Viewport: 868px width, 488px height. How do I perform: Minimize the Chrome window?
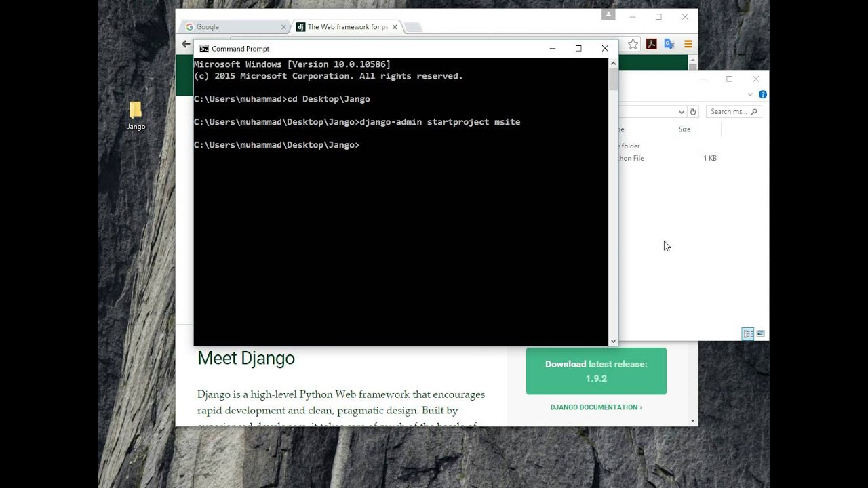click(x=632, y=16)
